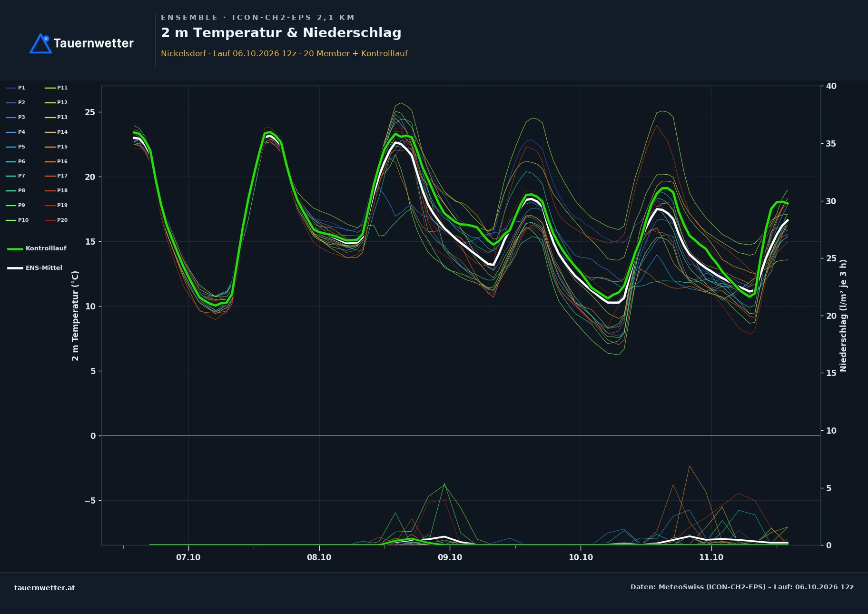
Task: Select the P5 legend item
Action: tap(15, 147)
